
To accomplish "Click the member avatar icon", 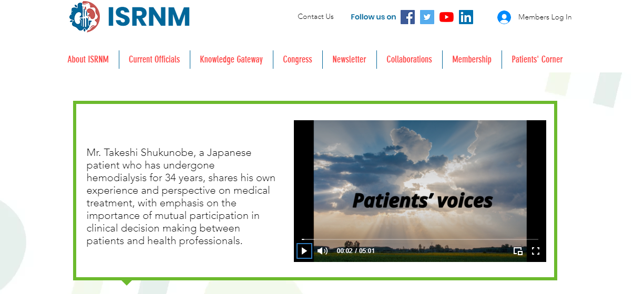I will pos(504,17).
